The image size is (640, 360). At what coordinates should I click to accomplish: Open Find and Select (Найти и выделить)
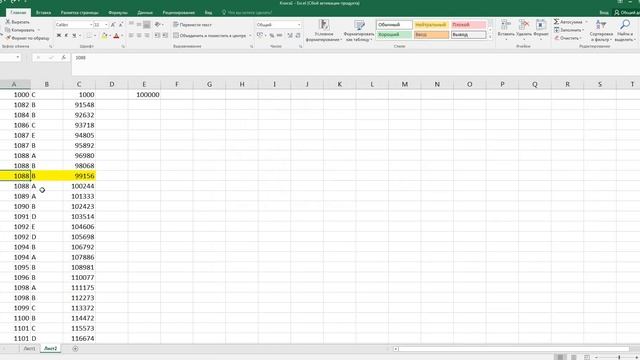pos(624,31)
